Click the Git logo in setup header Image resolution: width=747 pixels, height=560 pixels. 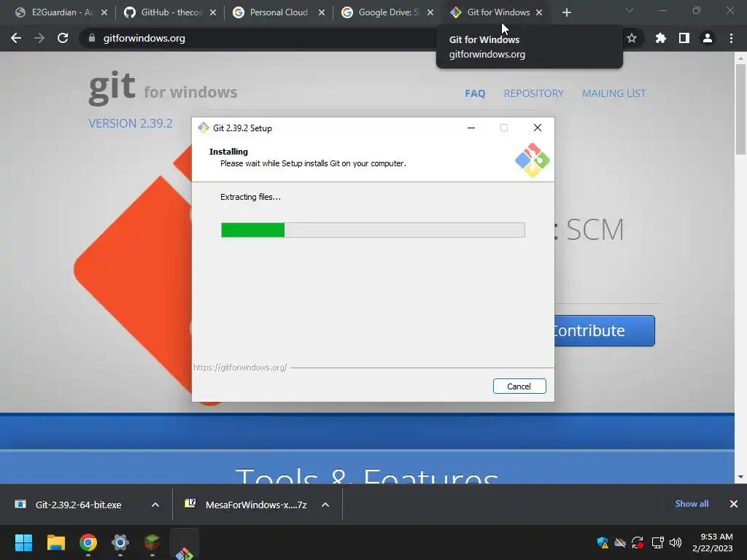tap(532, 160)
